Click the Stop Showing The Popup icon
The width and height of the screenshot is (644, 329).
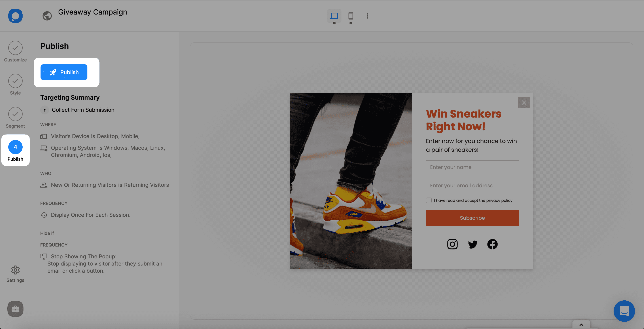click(x=44, y=256)
